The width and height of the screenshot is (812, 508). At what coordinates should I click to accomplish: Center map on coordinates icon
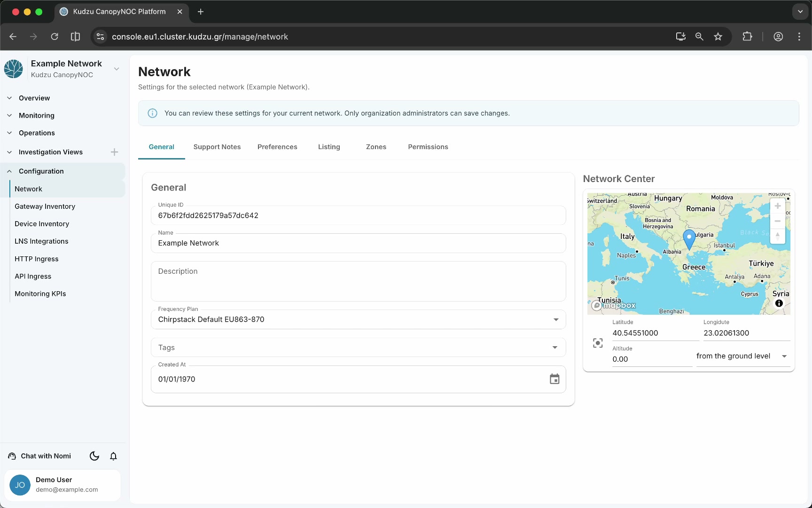pyautogui.click(x=598, y=343)
